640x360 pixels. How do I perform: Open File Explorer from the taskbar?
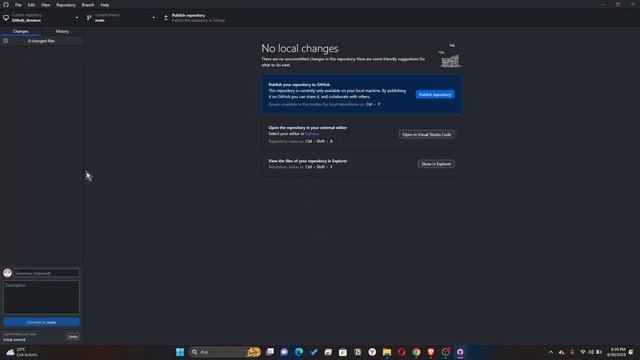point(387,352)
